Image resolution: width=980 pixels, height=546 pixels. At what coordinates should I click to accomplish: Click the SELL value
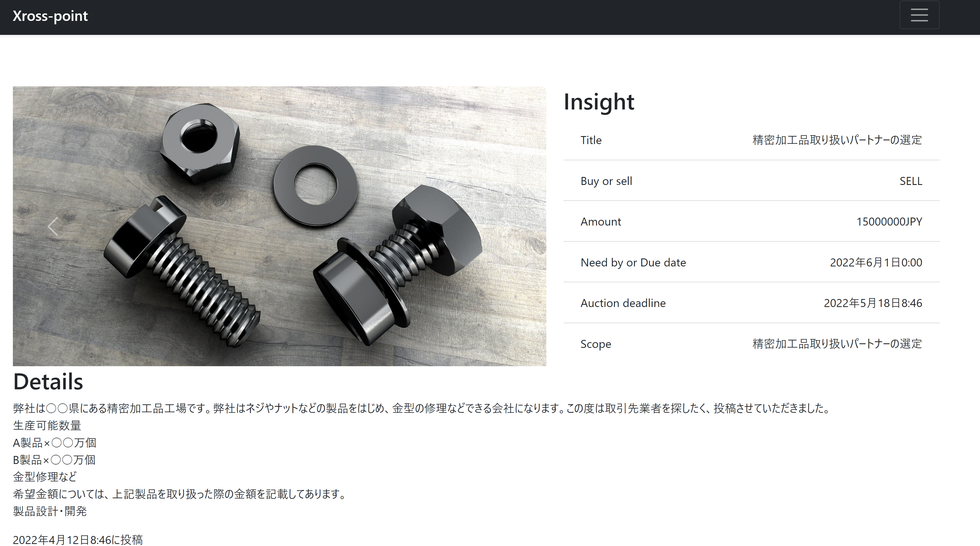point(911,181)
